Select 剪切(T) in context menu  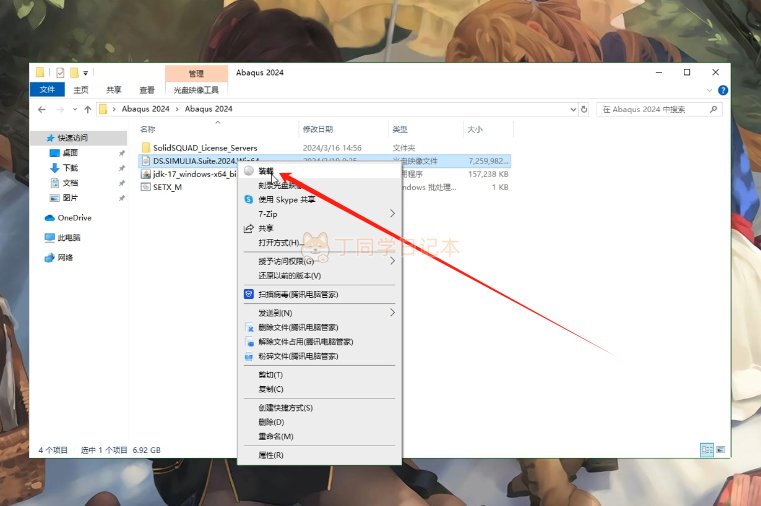270,375
